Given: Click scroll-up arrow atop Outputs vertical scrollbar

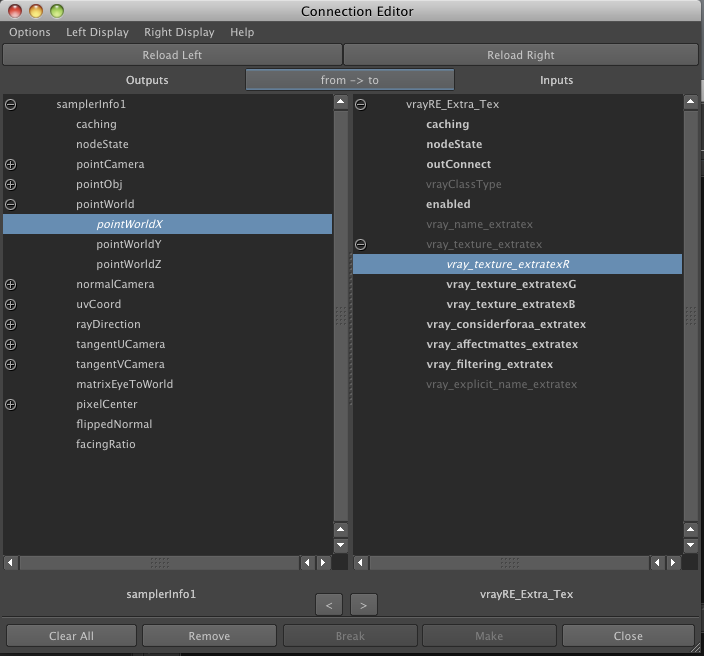Looking at the screenshot, I should coord(341,102).
